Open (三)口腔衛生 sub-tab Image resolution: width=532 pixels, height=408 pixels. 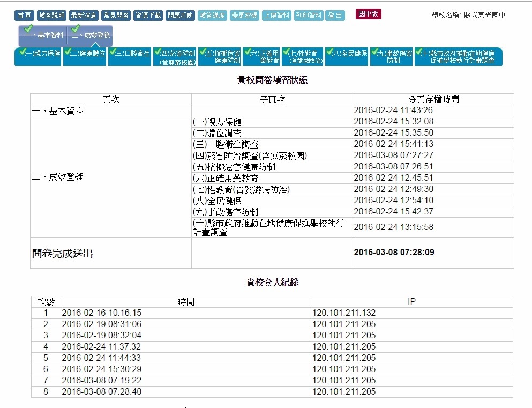pos(130,56)
